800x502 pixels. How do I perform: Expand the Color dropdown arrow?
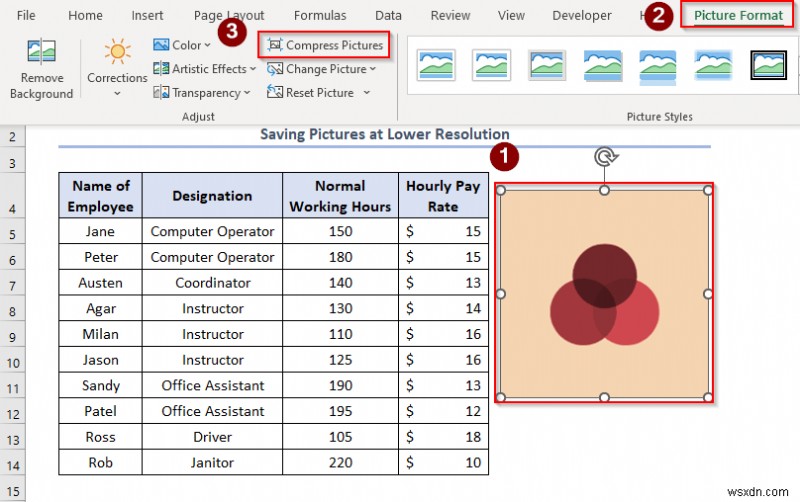[208, 45]
